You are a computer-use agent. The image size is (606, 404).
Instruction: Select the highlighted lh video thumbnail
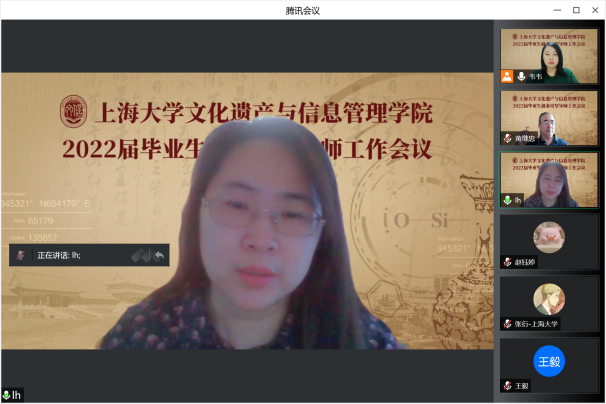coord(549,180)
